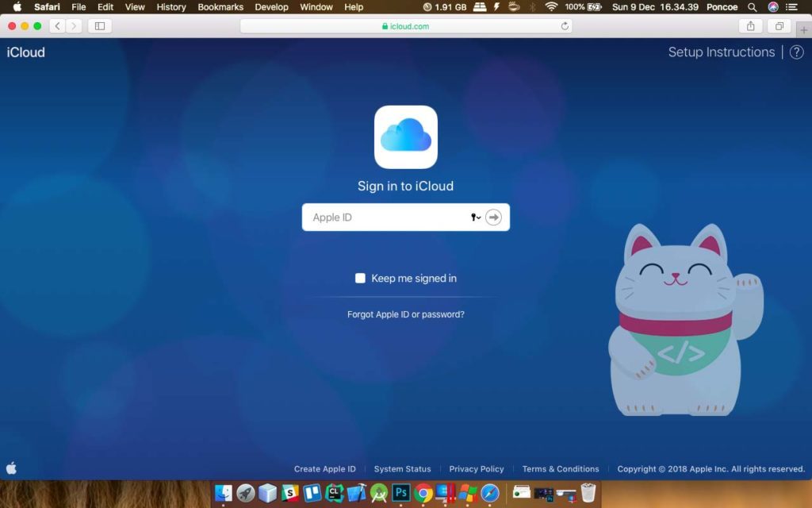The height and width of the screenshot is (508, 812).
Task: Click the icloud.com address bar
Action: (405, 26)
